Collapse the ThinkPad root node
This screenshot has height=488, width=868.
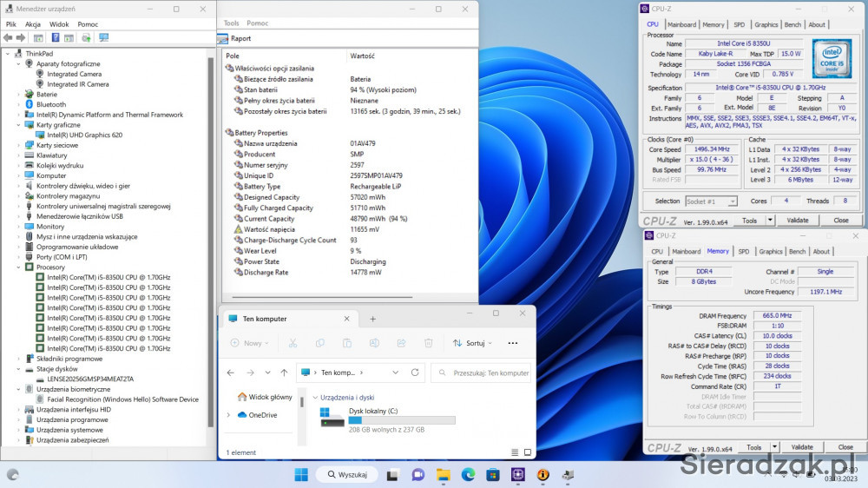[x=8, y=54]
